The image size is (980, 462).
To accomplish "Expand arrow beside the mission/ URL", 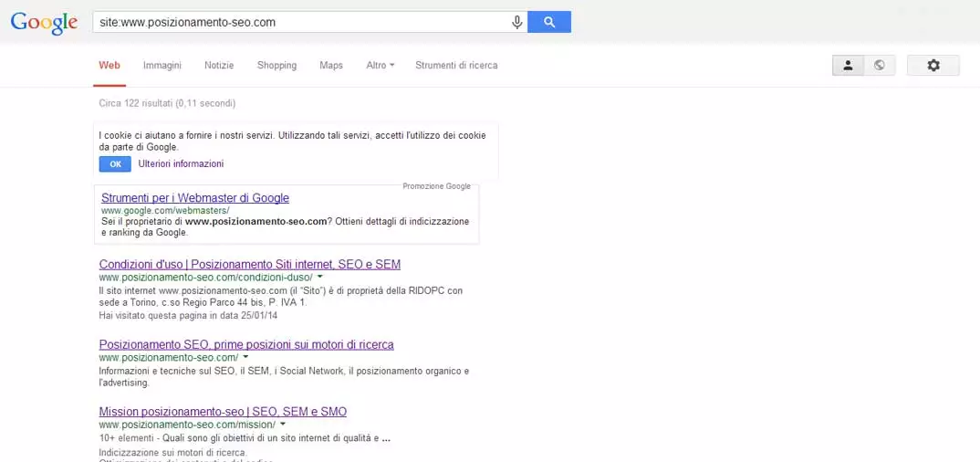I will point(283,424).
